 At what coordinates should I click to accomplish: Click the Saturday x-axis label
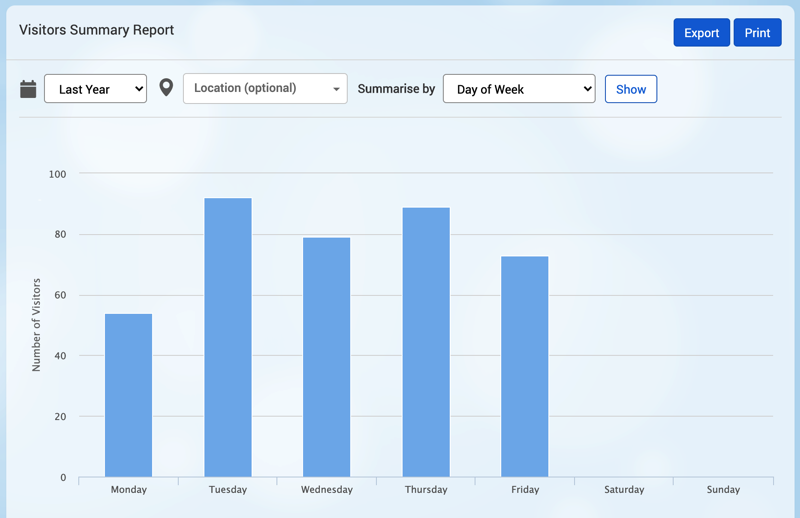coord(624,490)
